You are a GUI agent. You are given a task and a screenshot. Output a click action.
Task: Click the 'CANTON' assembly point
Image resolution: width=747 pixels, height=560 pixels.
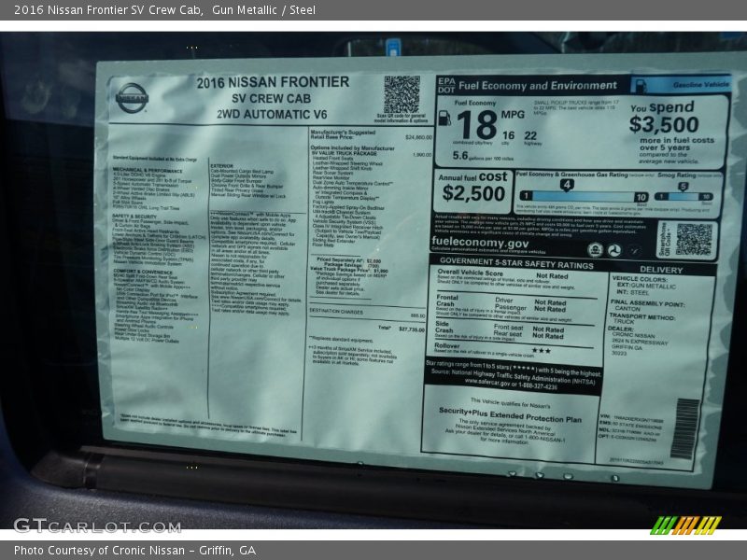[x=627, y=308]
